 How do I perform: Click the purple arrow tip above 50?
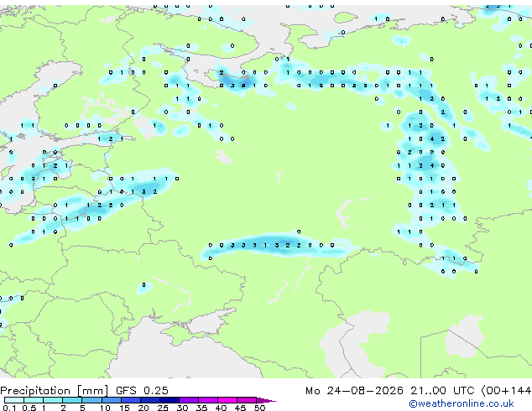[266, 400]
